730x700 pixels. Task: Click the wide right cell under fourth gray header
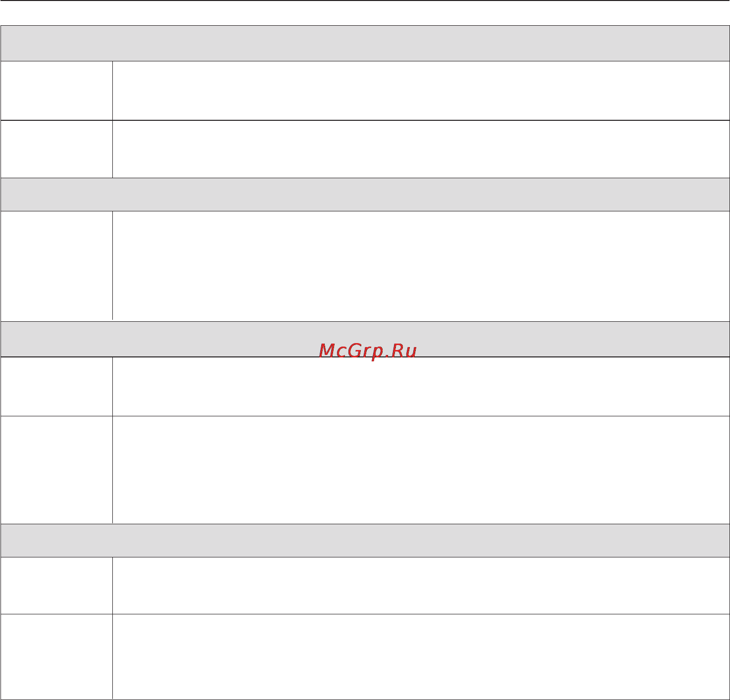421,586
